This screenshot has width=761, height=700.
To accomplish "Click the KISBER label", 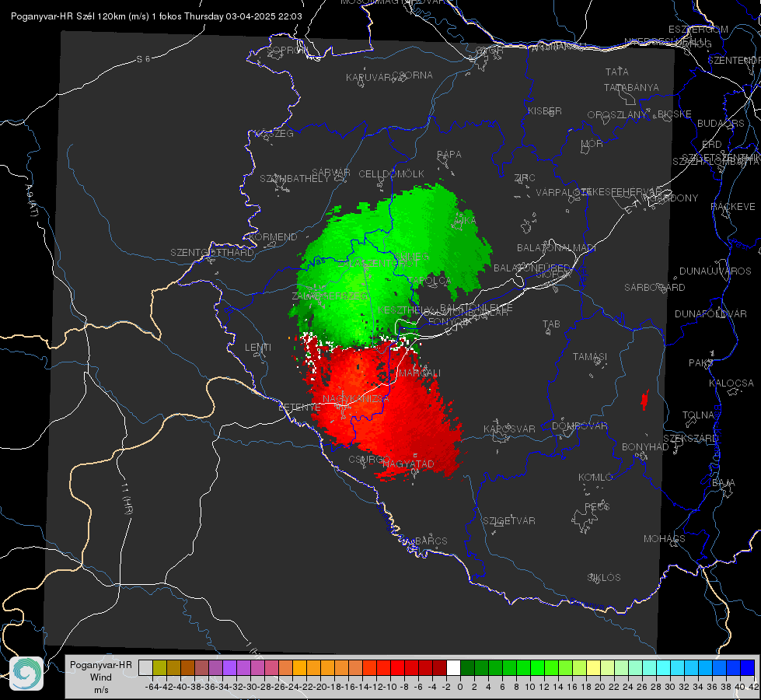I will pos(545,110).
